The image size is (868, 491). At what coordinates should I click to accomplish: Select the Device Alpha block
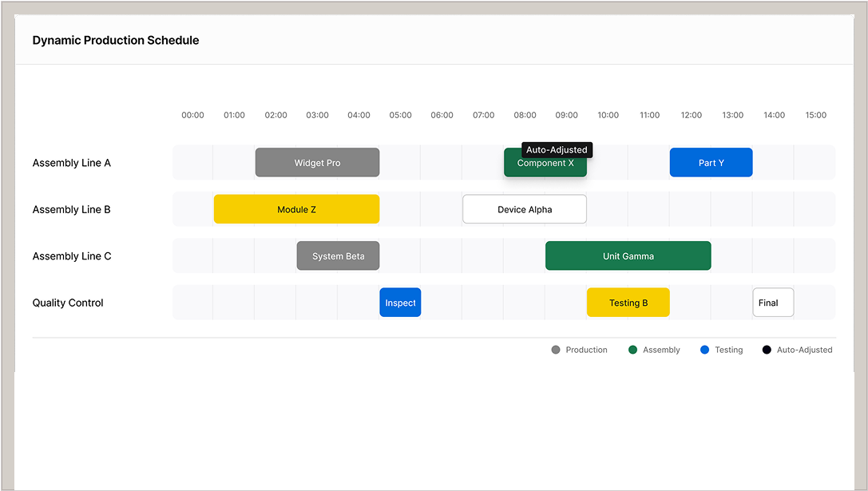pyautogui.click(x=525, y=209)
